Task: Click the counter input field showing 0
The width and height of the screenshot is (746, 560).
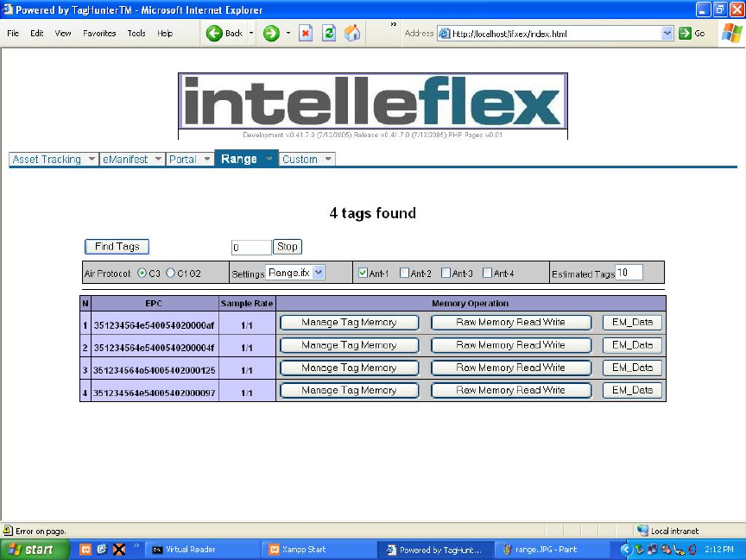Action: 251,247
